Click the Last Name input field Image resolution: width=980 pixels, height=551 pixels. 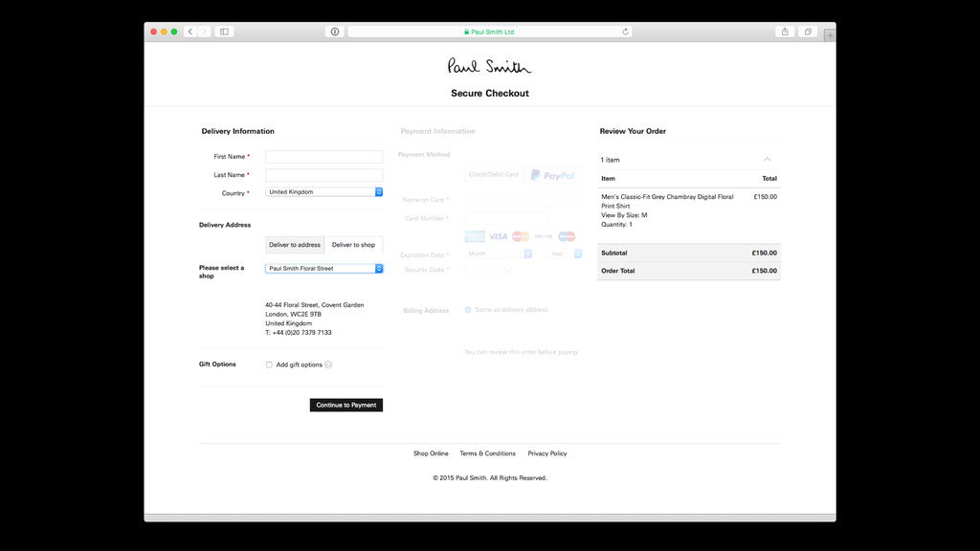[x=323, y=175]
